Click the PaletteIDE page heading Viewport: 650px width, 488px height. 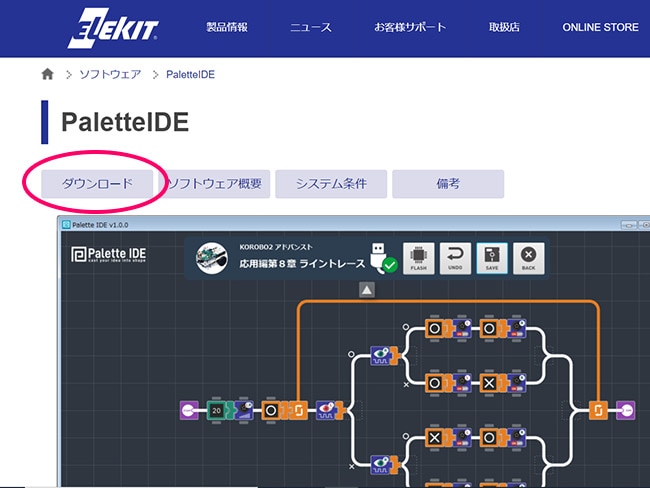tap(125, 122)
